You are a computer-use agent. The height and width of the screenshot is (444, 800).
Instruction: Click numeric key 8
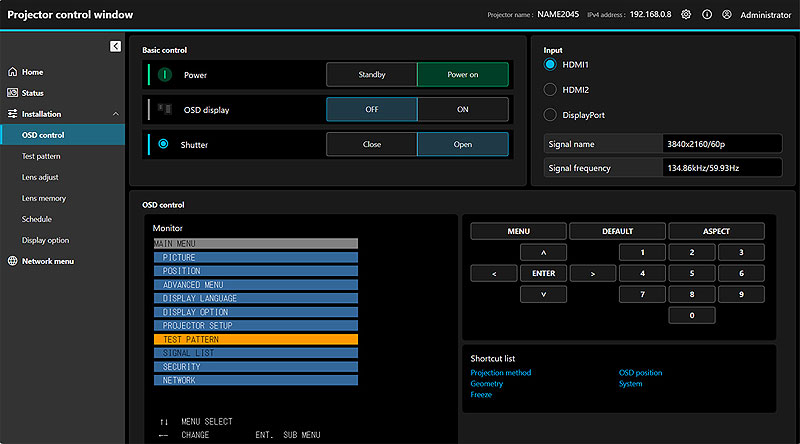pyautogui.click(x=692, y=294)
